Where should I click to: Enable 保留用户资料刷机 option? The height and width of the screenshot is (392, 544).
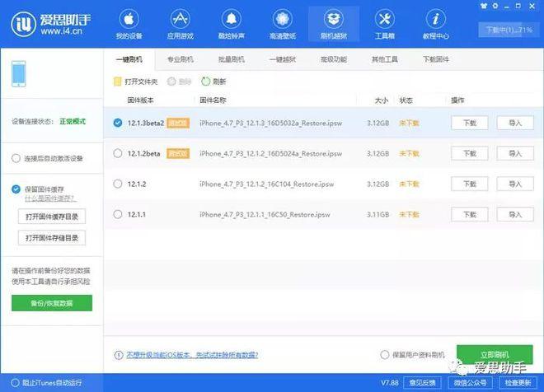pos(385,355)
